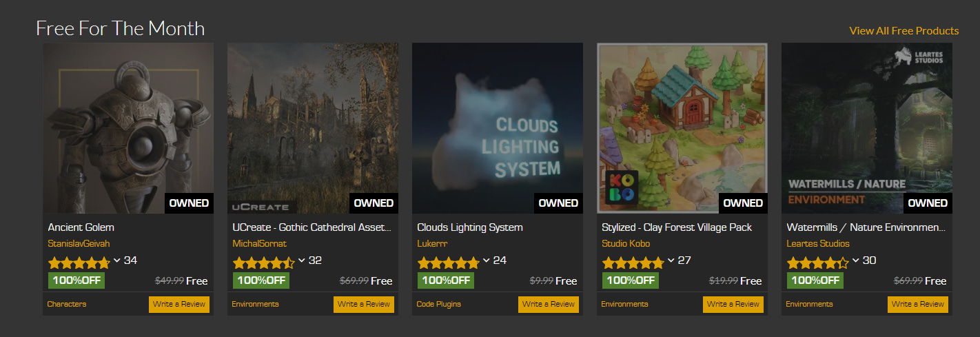The height and width of the screenshot is (337, 980).
Task: Open the Ancient Golem product thumbnail
Action: coord(128,128)
